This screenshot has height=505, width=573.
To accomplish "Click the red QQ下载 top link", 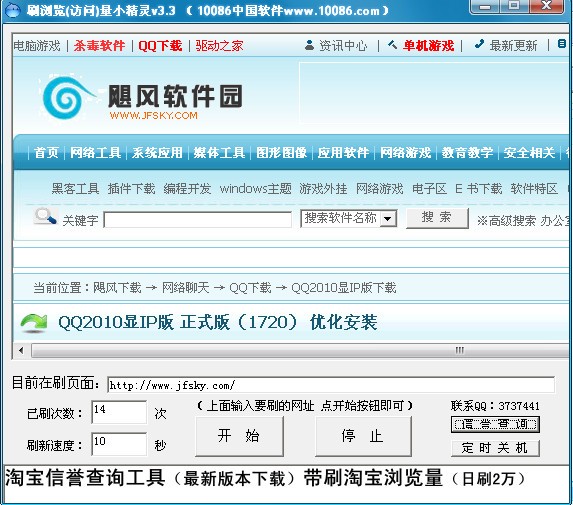I will pos(160,46).
